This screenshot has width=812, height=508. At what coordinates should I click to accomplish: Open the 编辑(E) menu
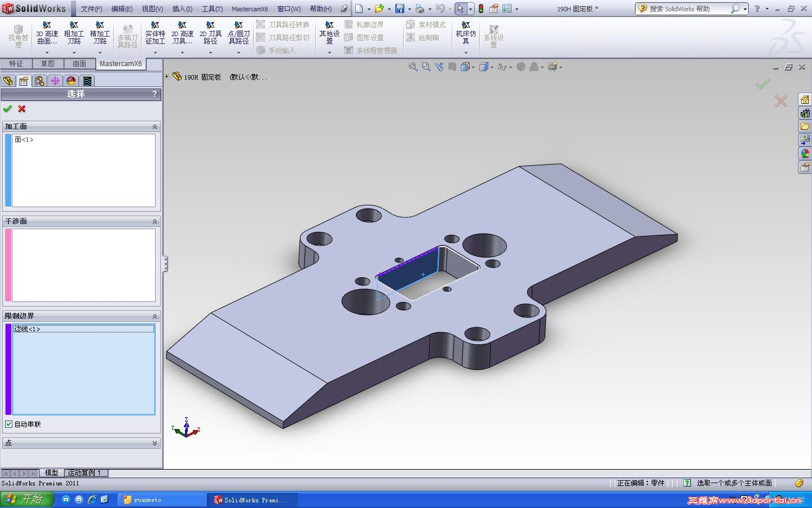click(x=122, y=8)
